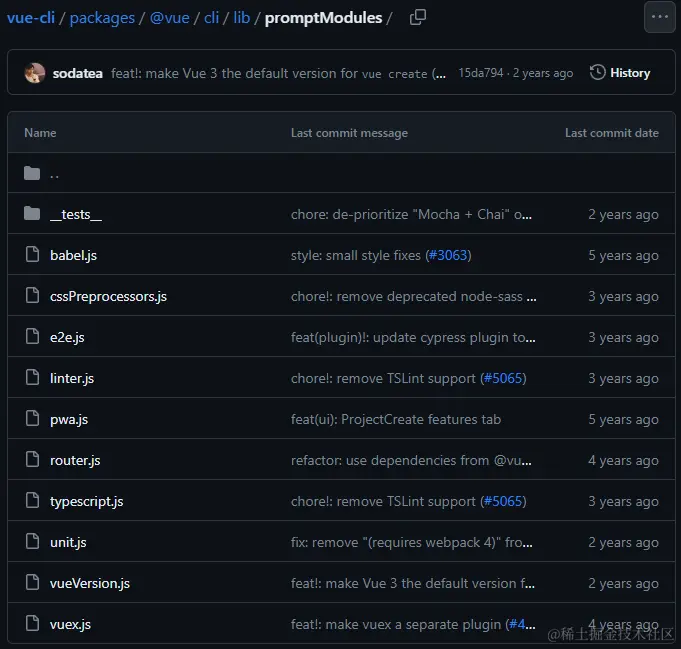The height and width of the screenshot is (649, 681).
Task: Click sodatea's avatar image
Action: tap(35, 73)
